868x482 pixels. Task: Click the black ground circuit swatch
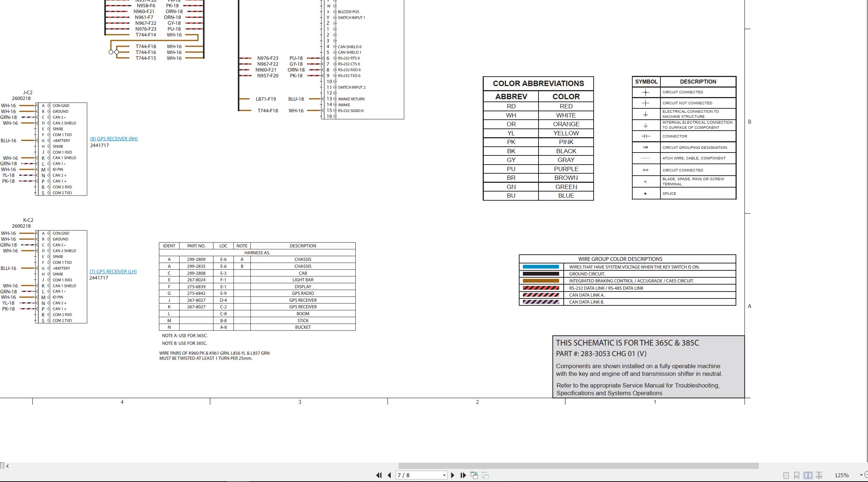click(541, 274)
